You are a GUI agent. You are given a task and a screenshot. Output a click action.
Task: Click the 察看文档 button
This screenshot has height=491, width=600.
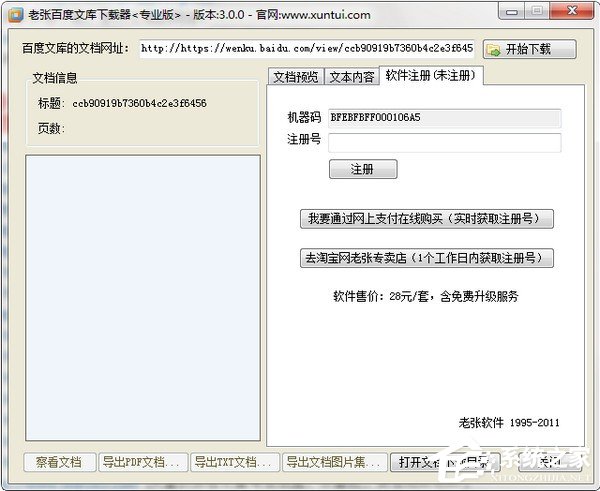(59, 462)
